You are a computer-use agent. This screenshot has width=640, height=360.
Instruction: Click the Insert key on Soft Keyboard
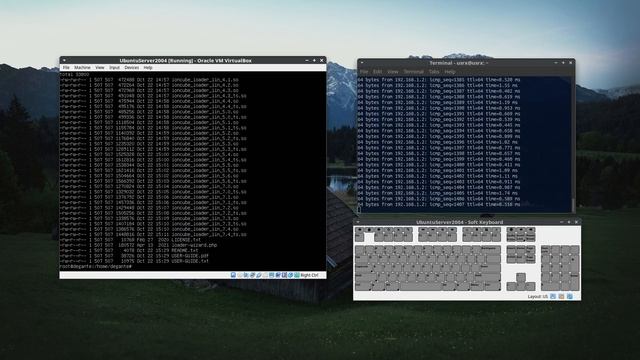(511, 250)
